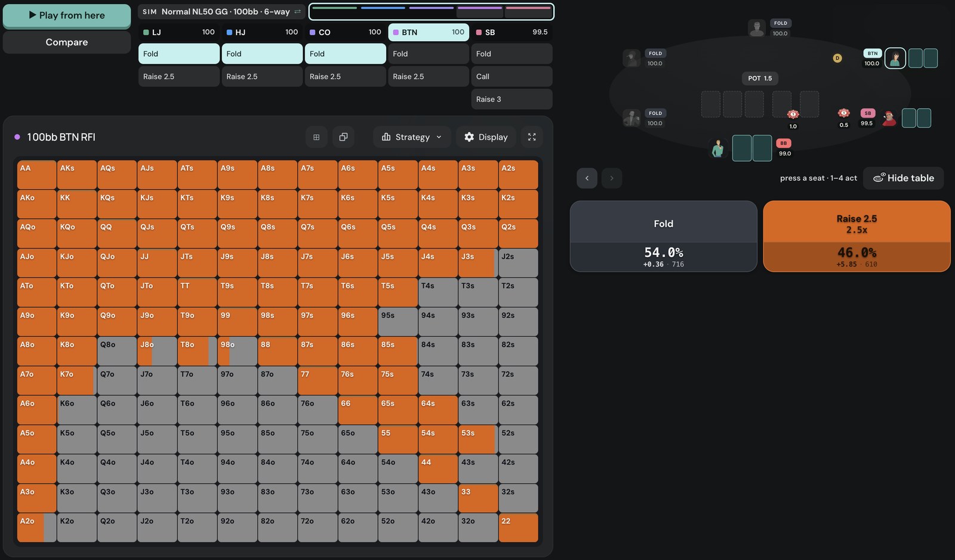
Task: Click the copy/duplicate panel icon
Action: [x=343, y=137]
